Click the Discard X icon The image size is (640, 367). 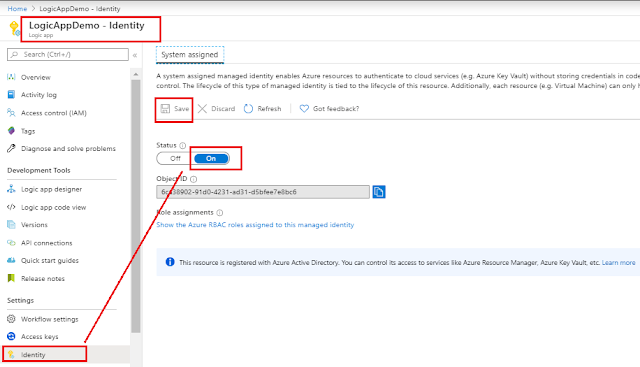click(x=202, y=109)
